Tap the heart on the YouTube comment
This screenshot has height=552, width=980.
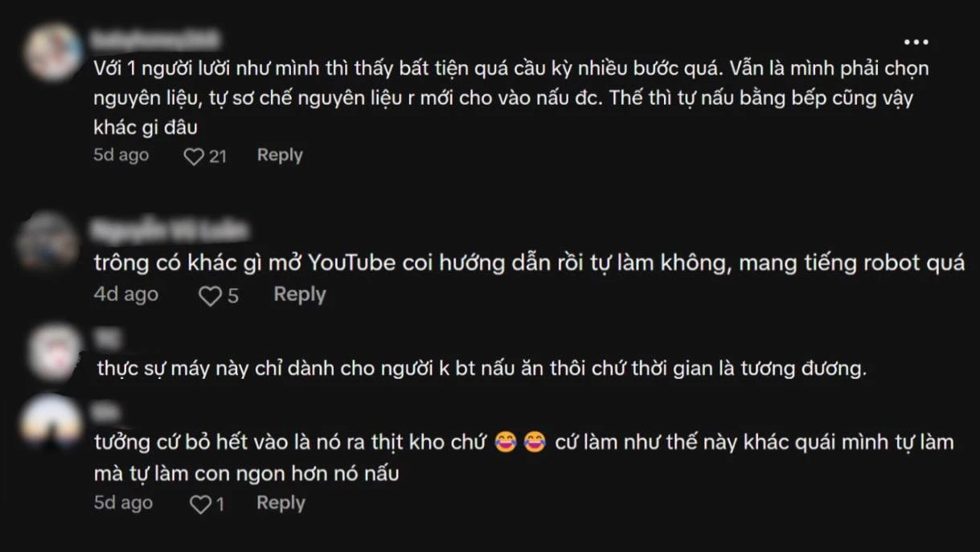210,296
